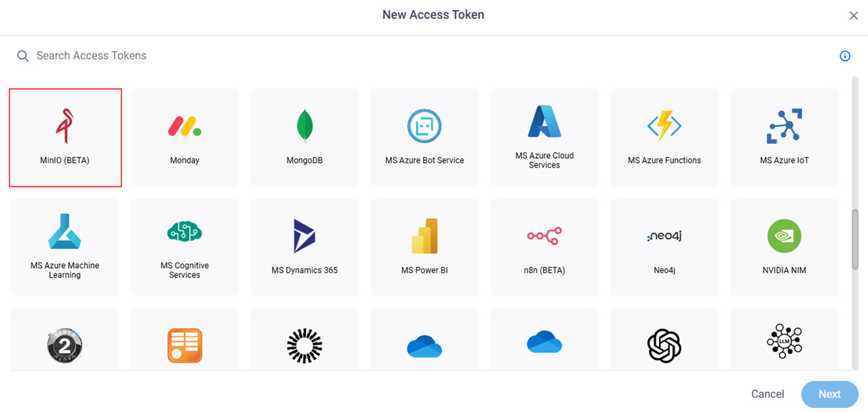868x412 pixels.
Task: Select the MongoDB leaf icon tile
Action: [304, 137]
